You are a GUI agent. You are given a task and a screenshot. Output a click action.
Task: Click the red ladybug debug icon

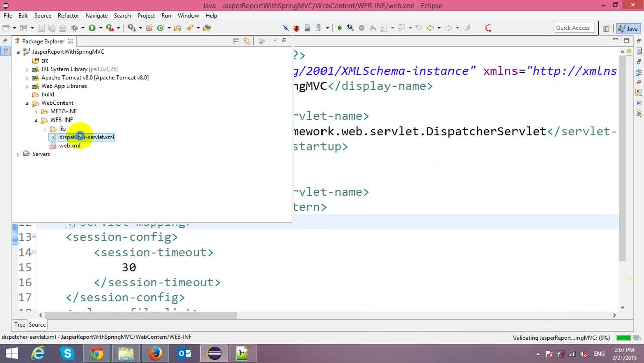click(296, 28)
